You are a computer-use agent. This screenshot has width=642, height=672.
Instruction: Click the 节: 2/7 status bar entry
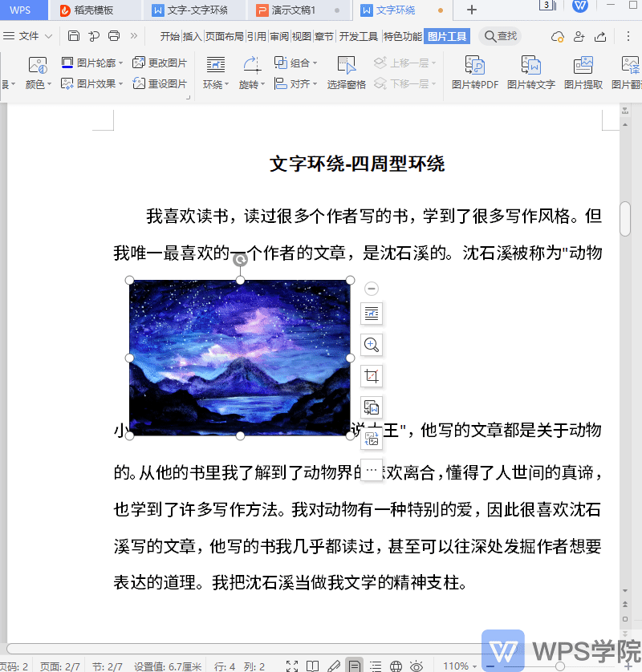pyautogui.click(x=108, y=666)
